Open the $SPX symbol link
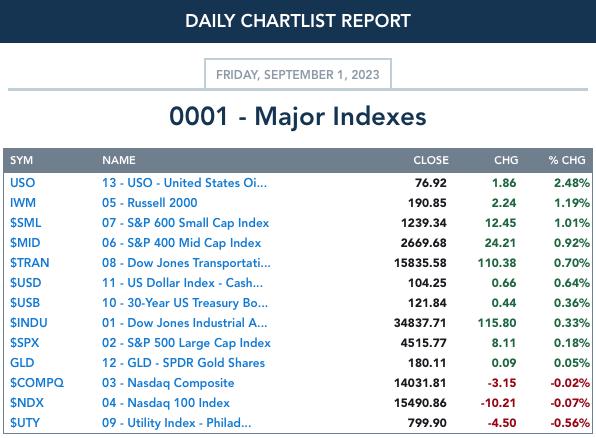The image size is (596, 438). [x=24, y=343]
